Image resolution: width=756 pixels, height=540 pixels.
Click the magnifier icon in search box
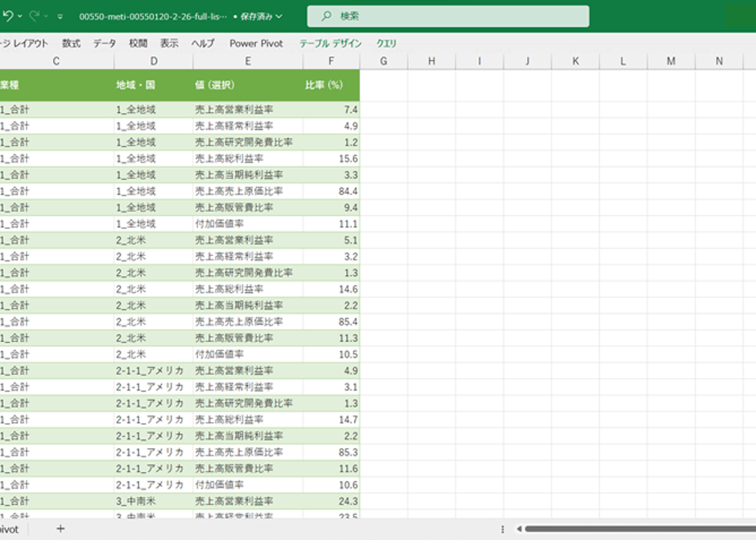(326, 16)
